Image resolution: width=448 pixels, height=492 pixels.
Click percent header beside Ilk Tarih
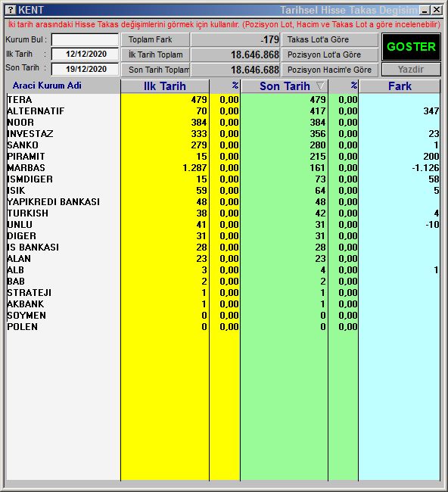click(x=225, y=86)
